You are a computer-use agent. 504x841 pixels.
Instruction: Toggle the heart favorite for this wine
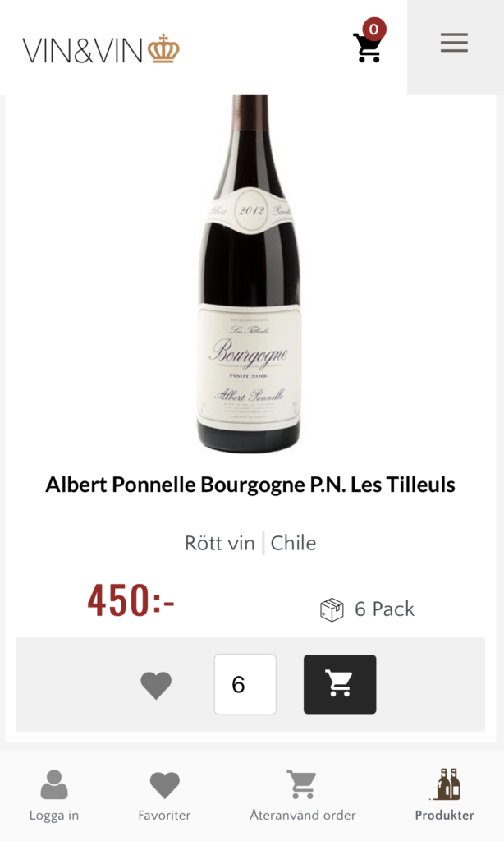tap(156, 685)
